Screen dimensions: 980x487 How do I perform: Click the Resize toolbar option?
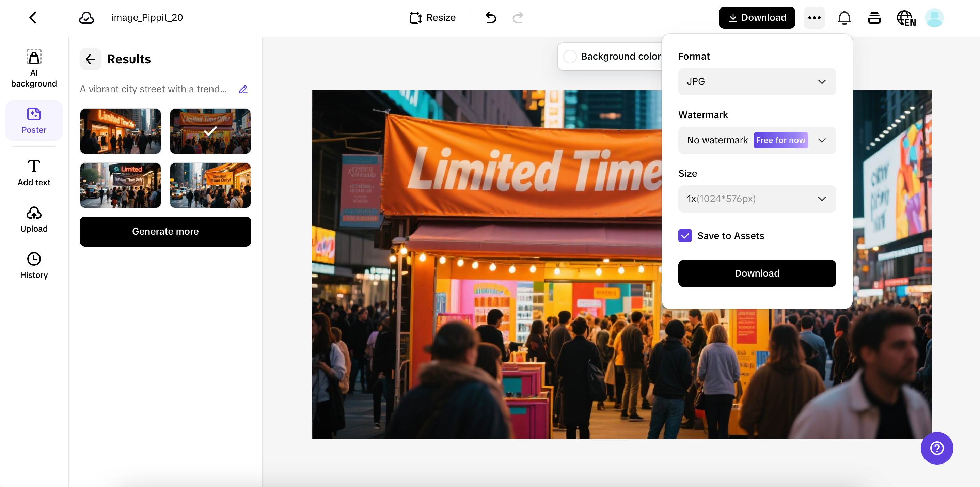(x=432, y=17)
